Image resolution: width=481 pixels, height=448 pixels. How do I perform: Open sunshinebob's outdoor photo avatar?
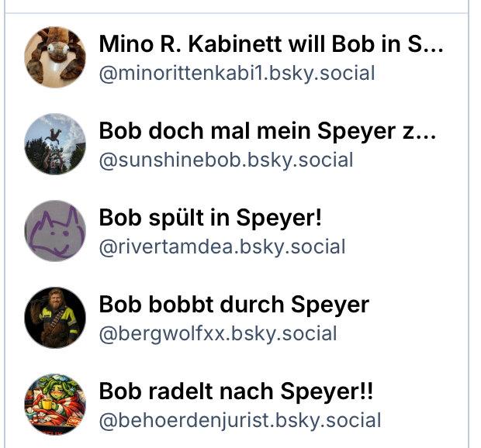[55, 144]
